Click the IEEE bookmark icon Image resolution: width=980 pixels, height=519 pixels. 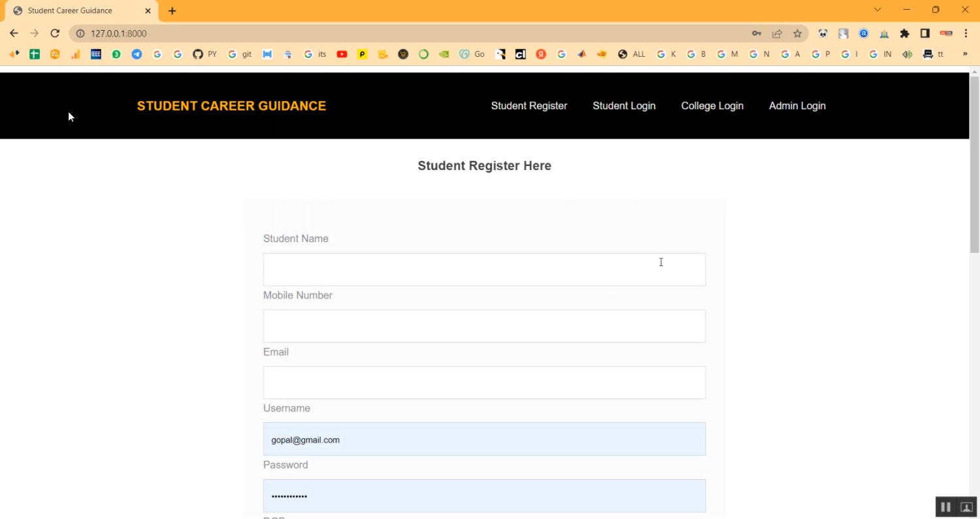click(96, 54)
